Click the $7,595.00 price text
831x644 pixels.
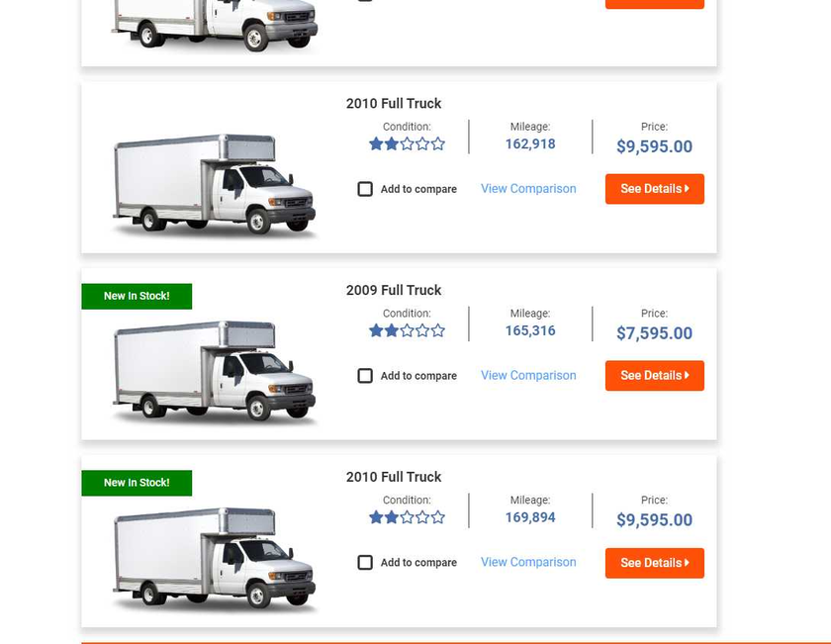[x=655, y=332]
